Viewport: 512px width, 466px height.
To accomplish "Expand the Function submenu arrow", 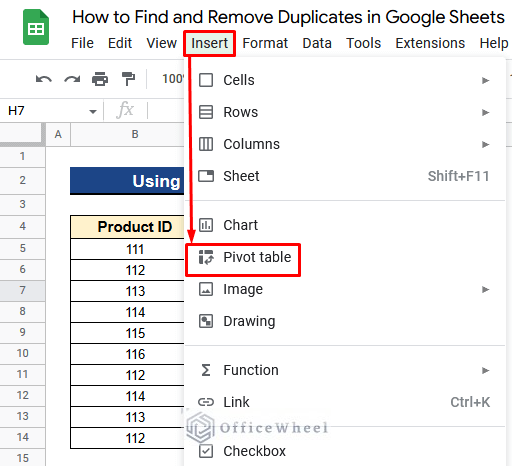I will (x=486, y=370).
